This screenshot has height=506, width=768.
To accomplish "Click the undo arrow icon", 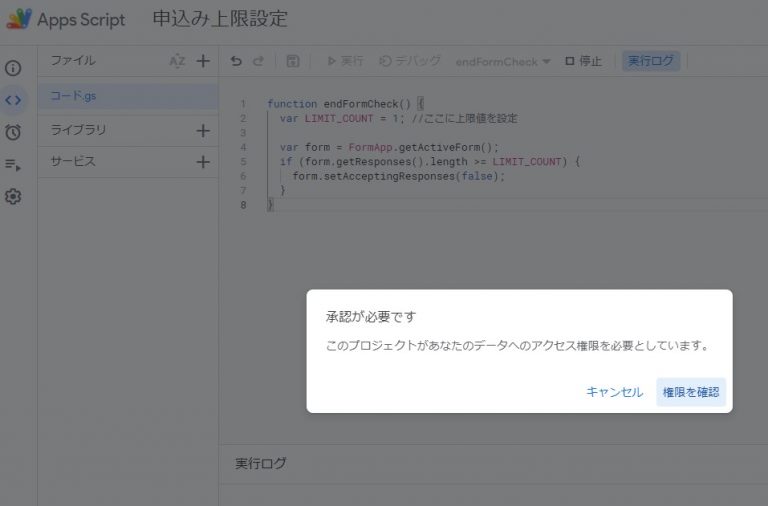I will pyautogui.click(x=236, y=61).
